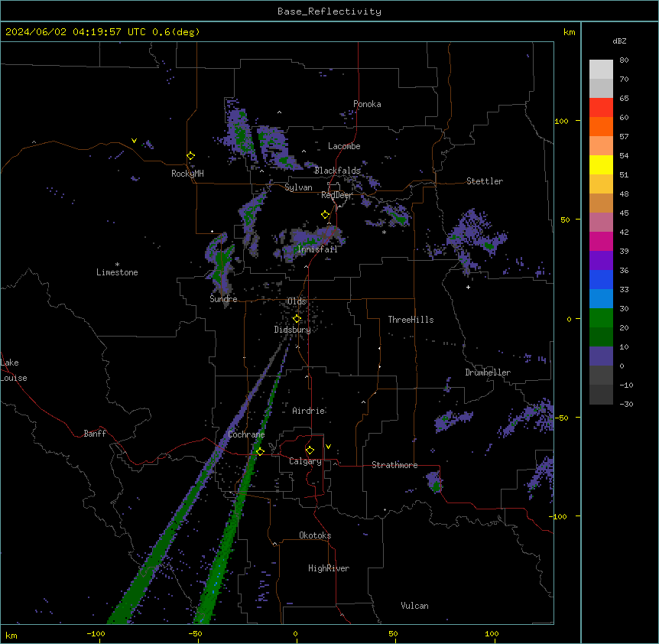Choose the slate purple 10 dBZ swatch

[601, 356]
